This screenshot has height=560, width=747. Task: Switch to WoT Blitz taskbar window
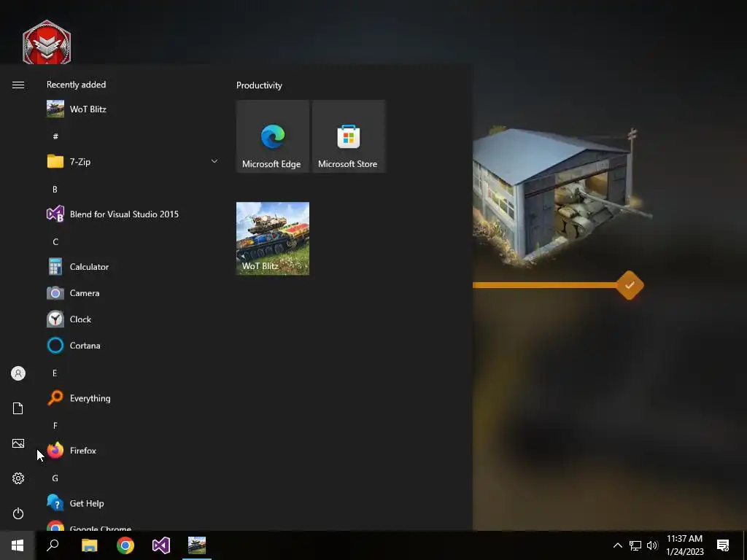pos(197,545)
